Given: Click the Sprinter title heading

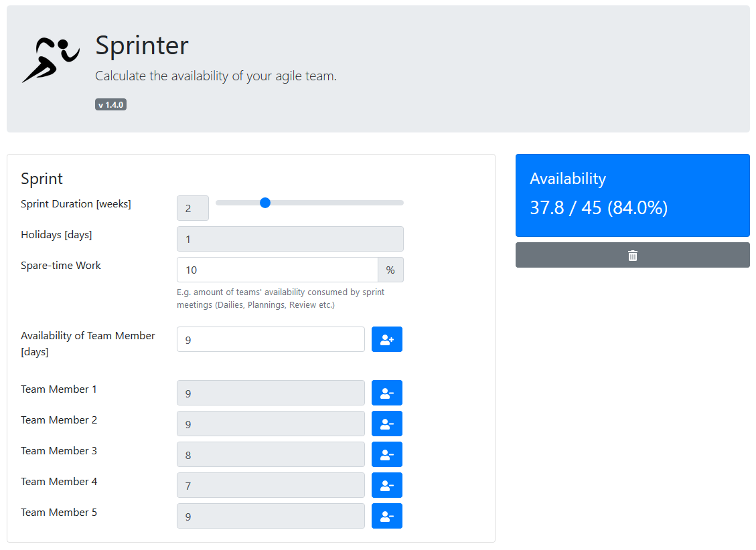Looking at the screenshot, I should point(142,45).
